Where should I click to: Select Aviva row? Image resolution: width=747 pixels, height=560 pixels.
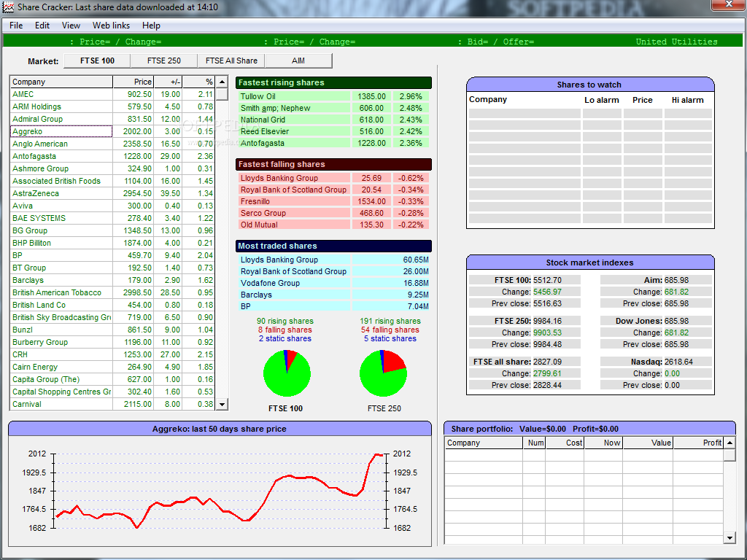point(113,206)
